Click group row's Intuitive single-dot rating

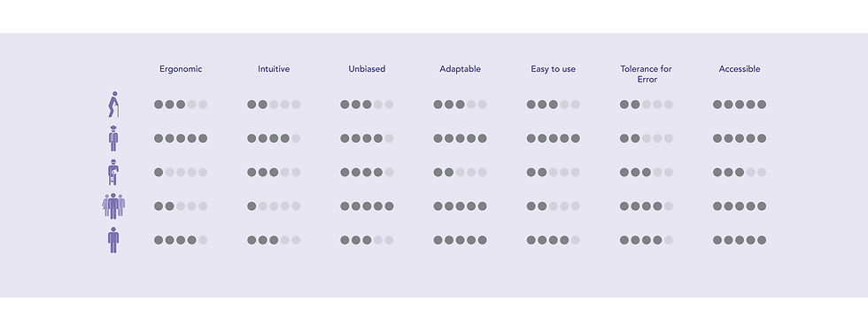[x=274, y=206]
